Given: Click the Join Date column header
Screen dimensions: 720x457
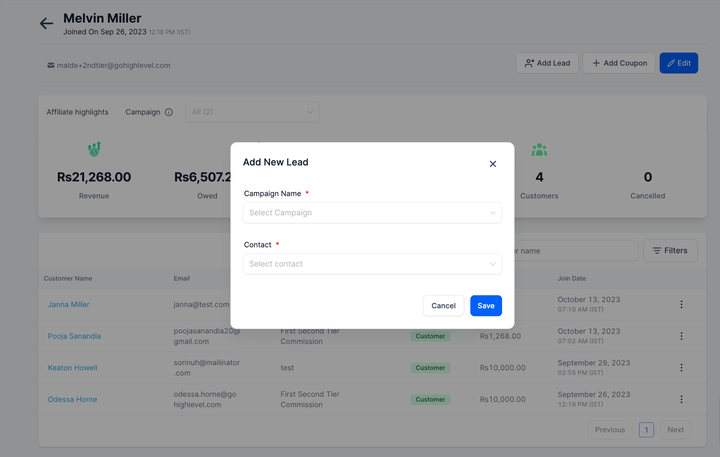Looking at the screenshot, I should [572, 278].
